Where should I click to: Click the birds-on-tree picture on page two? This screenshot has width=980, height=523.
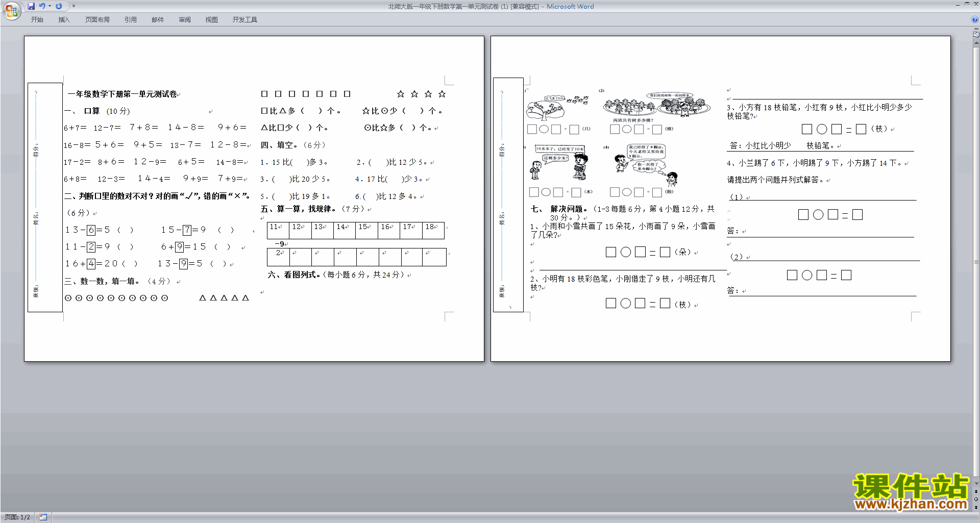click(556, 108)
